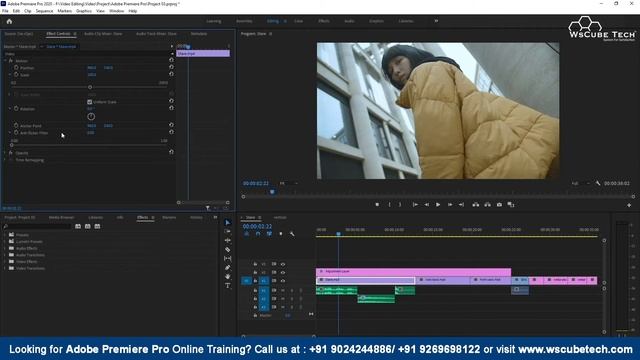
Task: Click the Lift button
Action: [x=476, y=204]
